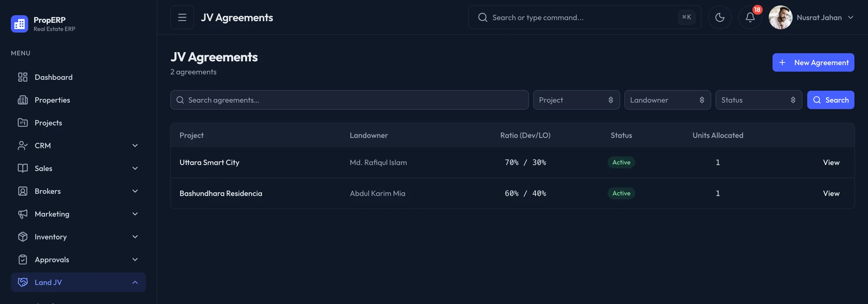View the Bashundhara Residencia agreement
The image size is (868, 304).
[x=831, y=193]
